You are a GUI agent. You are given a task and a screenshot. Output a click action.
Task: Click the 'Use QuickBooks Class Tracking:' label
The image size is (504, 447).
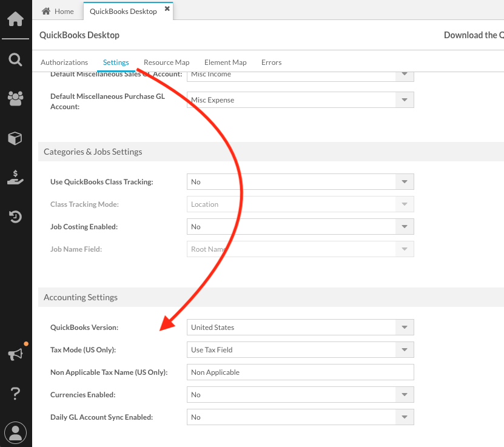101,182
